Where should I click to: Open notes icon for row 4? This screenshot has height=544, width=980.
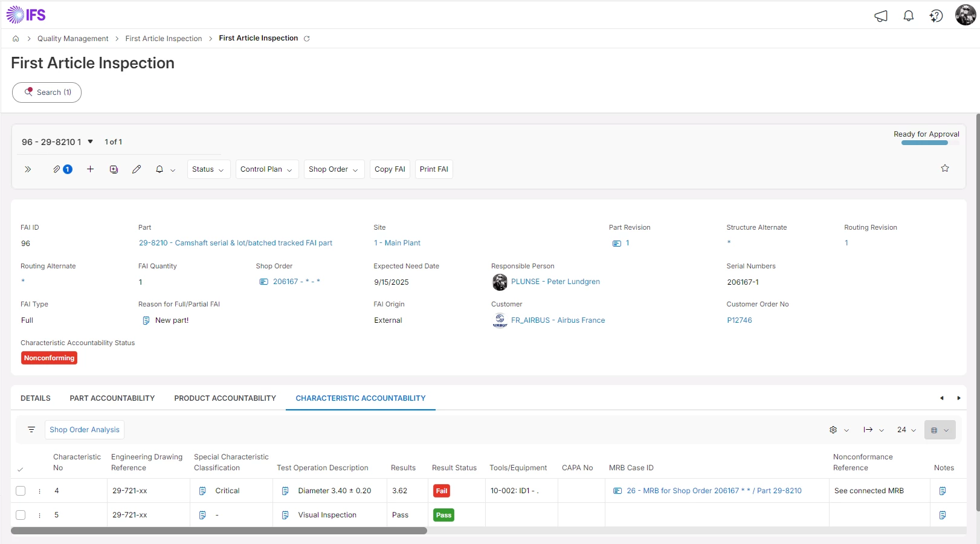pyautogui.click(x=943, y=491)
